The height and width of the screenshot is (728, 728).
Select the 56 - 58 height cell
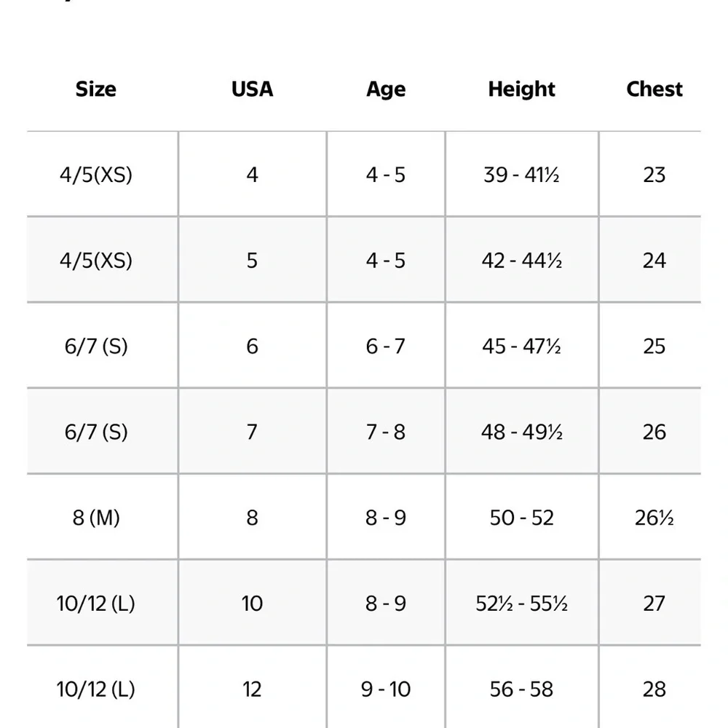[x=521, y=689]
